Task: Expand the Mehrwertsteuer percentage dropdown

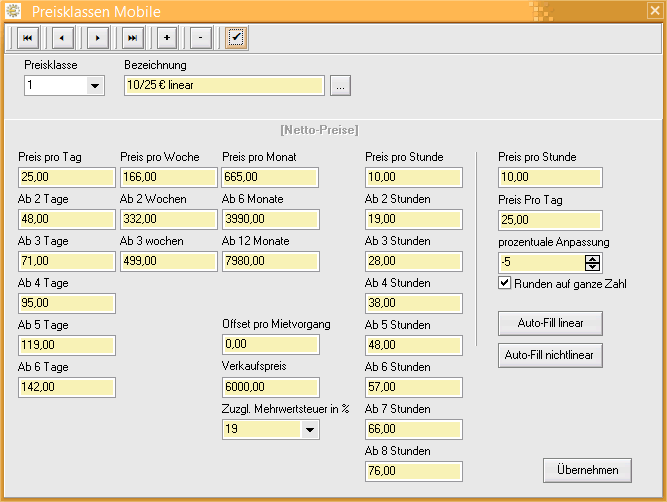Action: click(309, 430)
